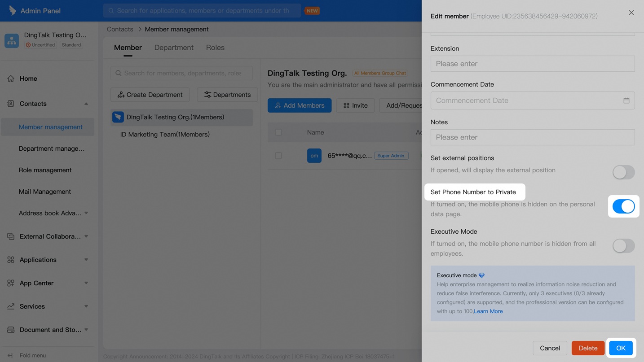The height and width of the screenshot is (362, 644).
Task: Click the Services chart icon
Action: point(11,306)
